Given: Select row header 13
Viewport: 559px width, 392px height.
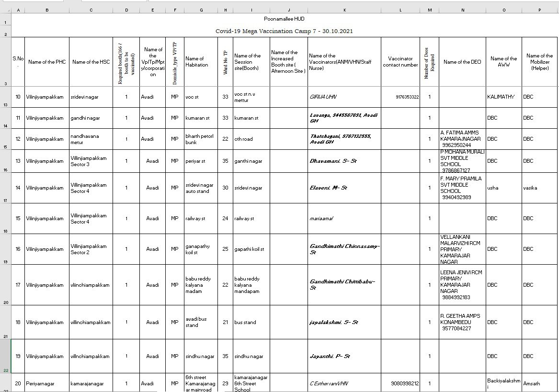Looking at the screenshot, I should [x=5, y=97].
